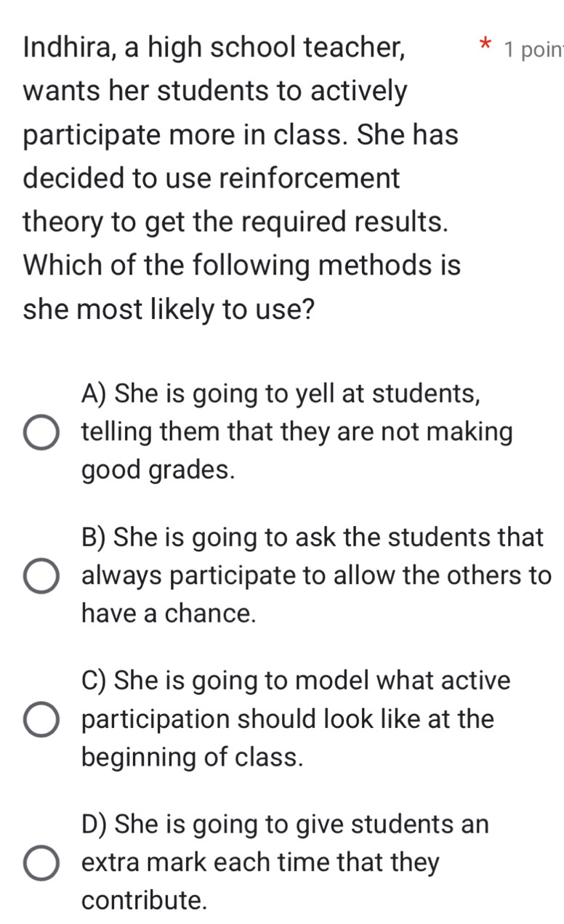Click the words "good grades." in option A
Screen dimensions: 564x924
(x=158, y=472)
